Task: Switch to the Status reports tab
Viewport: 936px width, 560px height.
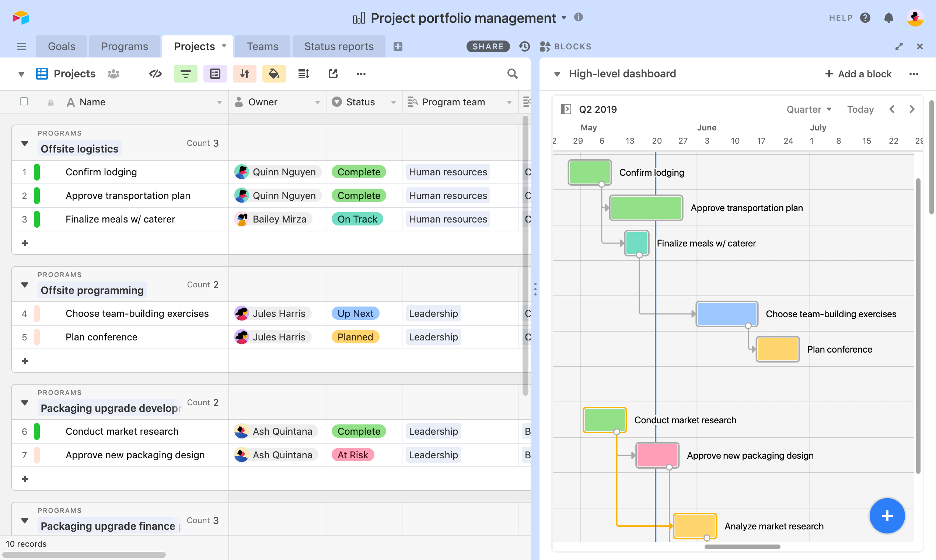Action: pyautogui.click(x=339, y=46)
